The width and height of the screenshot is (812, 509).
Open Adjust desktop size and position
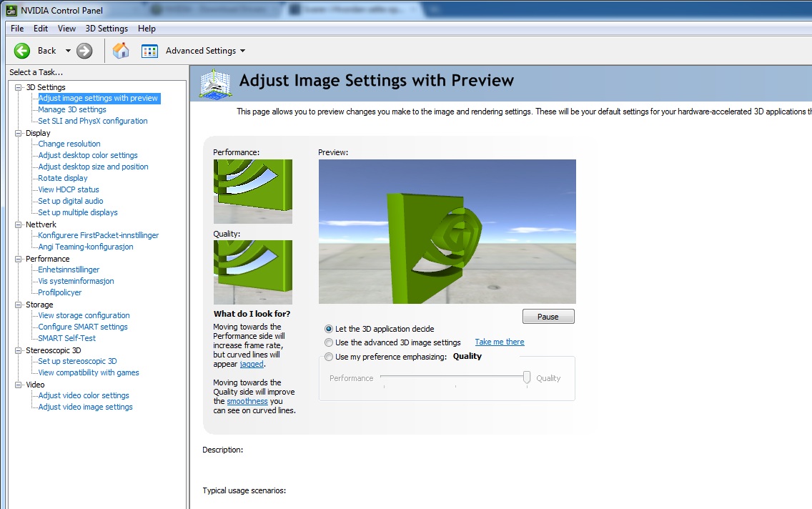click(x=93, y=167)
